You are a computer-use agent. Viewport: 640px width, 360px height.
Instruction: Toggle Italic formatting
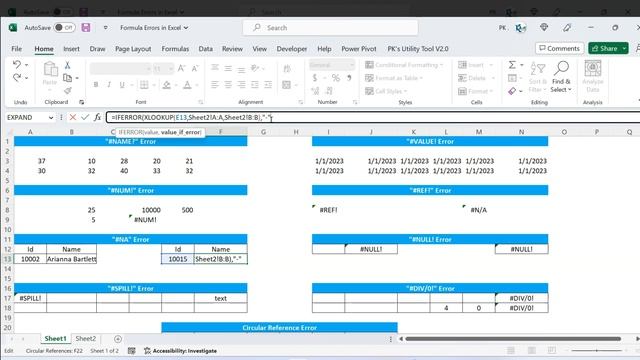pos(109,84)
